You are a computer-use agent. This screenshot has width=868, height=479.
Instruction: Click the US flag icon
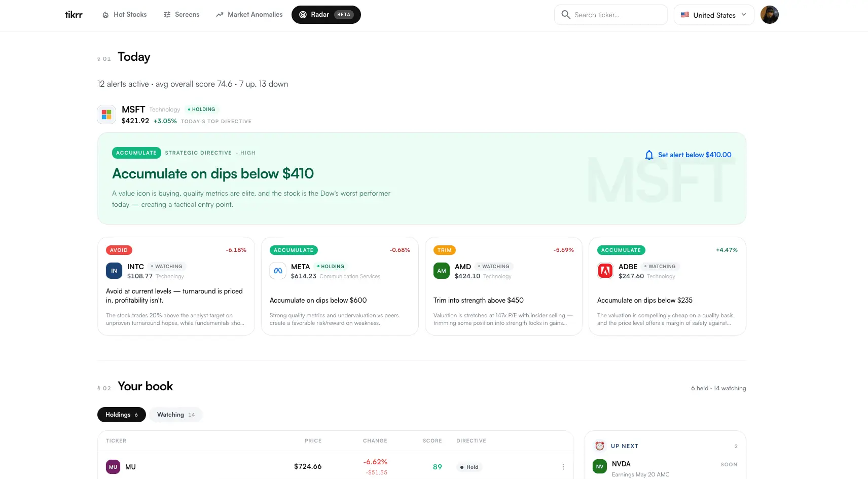click(684, 15)
